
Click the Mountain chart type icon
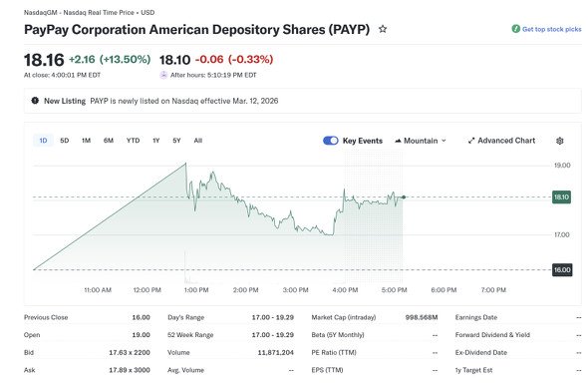tap(398, 141)
